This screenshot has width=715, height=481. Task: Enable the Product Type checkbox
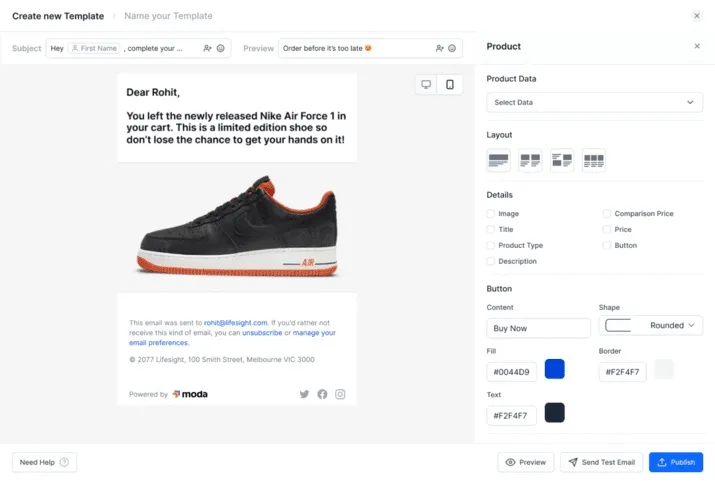(x=491, y=245)
